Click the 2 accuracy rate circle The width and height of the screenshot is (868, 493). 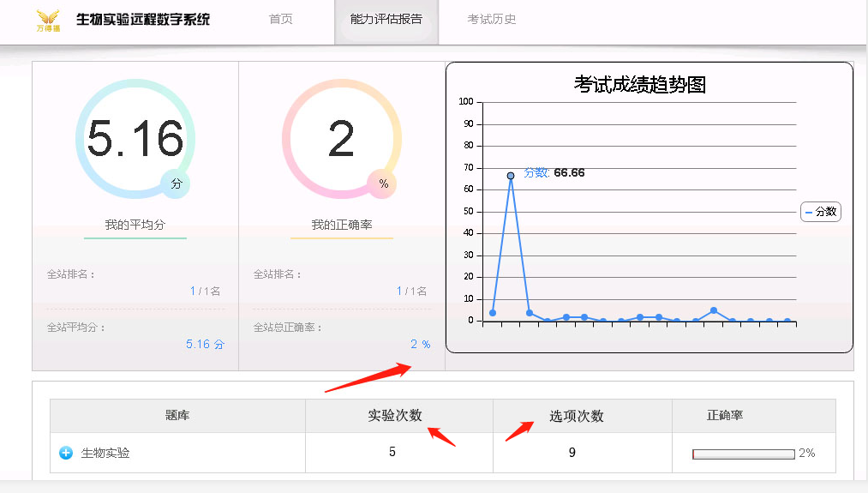[342, 139]
